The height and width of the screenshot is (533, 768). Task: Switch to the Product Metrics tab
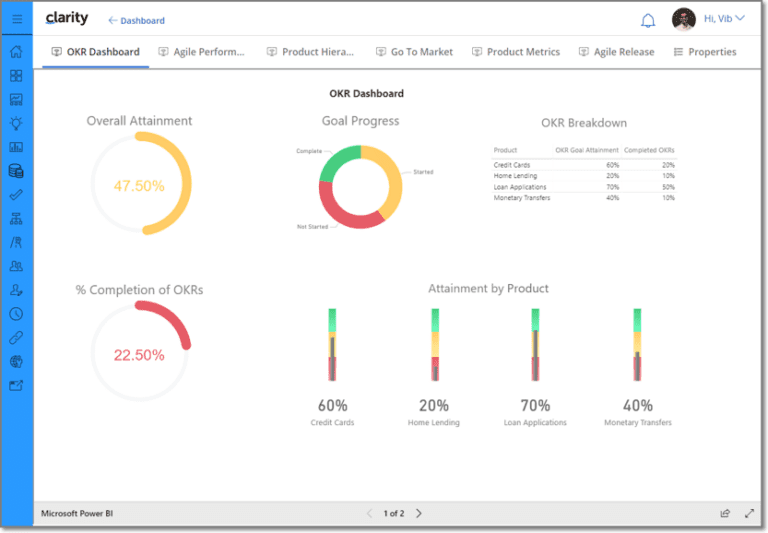point(515,52)
